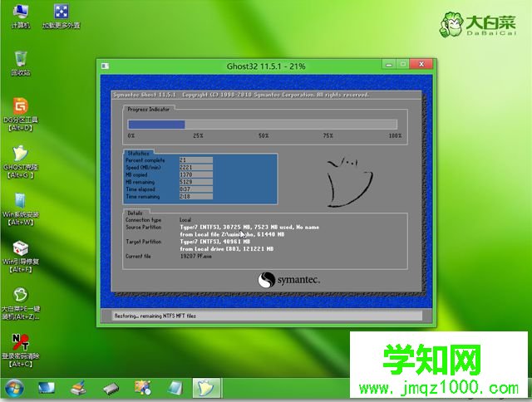Click the memory chip icon in taskbar
Screen dimensions: 532x402
pos(111,389)
